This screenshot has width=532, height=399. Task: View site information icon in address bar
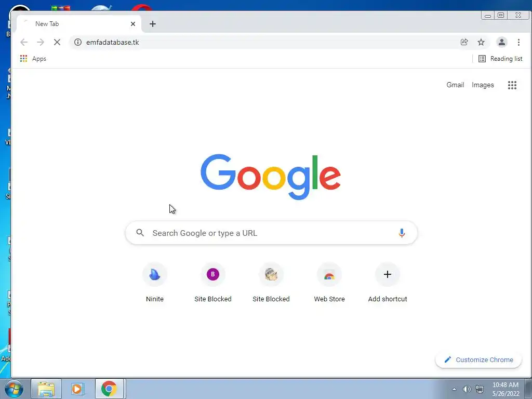tap(78, 42)
